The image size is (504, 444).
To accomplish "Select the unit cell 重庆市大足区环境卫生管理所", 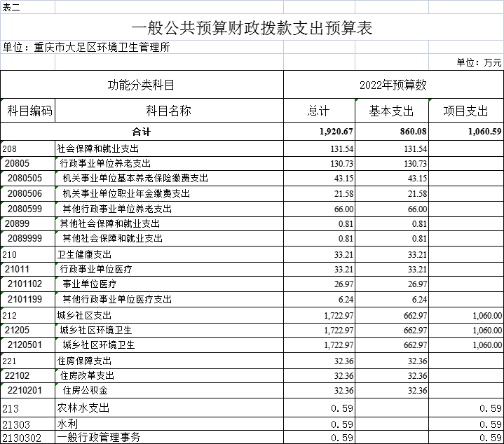I will point(142,47).
